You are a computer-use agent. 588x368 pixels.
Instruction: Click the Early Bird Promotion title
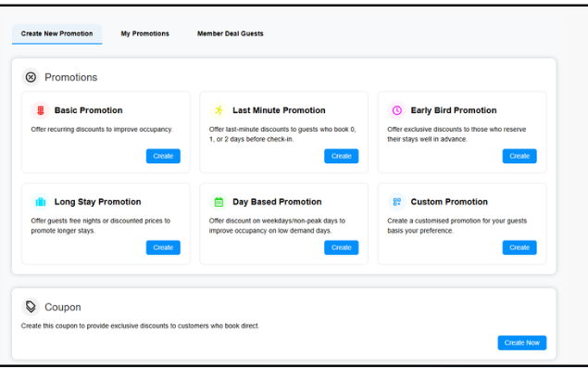click(x=454, y=110)
